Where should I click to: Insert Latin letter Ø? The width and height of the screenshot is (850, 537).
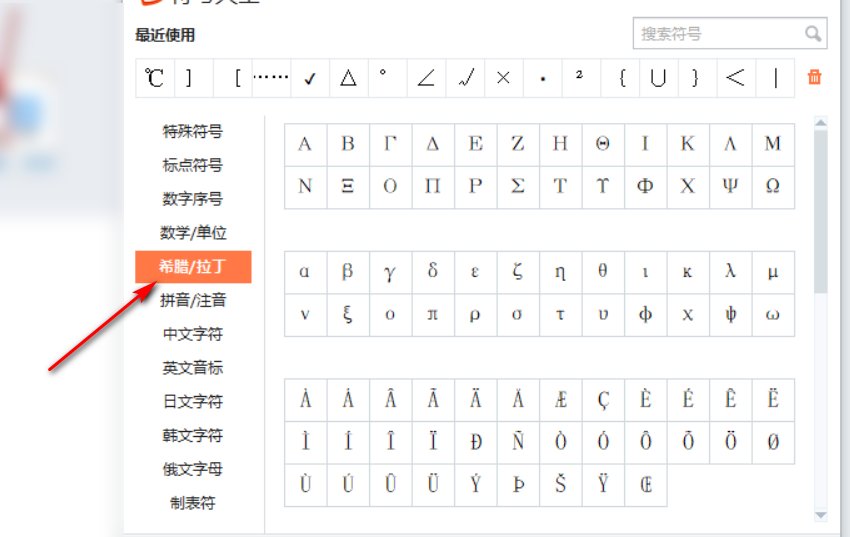pos(773,442)
